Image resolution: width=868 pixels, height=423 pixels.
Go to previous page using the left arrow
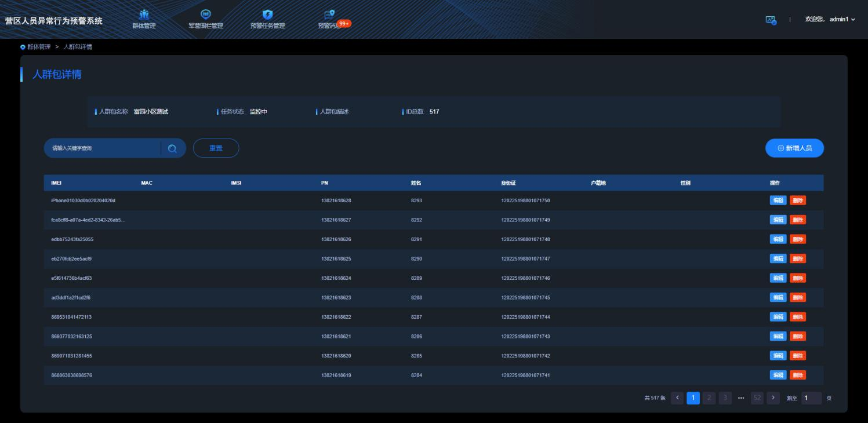click(x=677, y=398)
